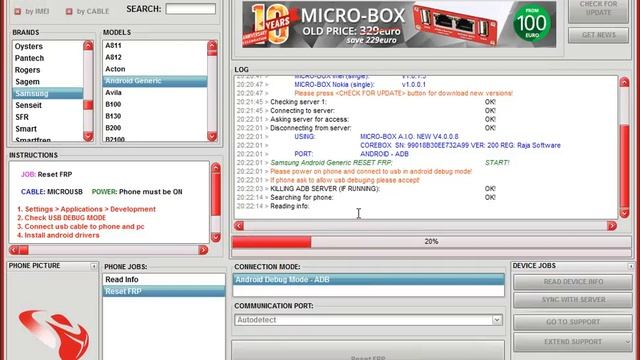
Task: Select Rogers brand
Action: [48, 70]
